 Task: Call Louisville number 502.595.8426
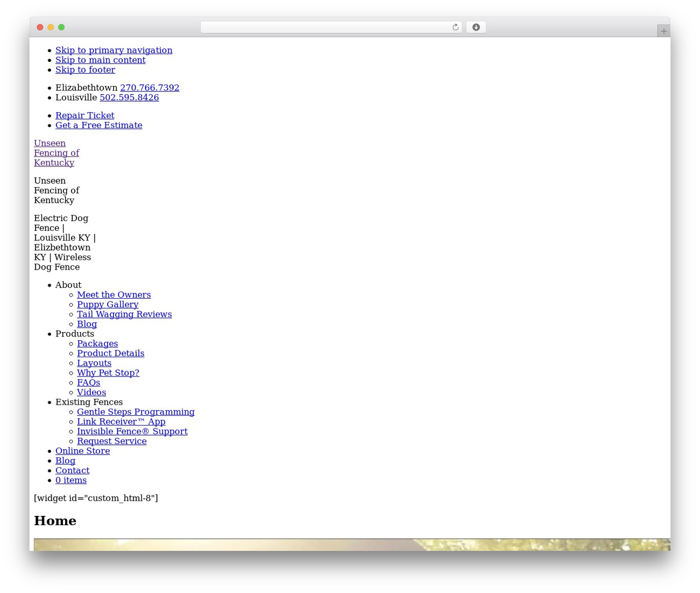click(x=129, y=98)
